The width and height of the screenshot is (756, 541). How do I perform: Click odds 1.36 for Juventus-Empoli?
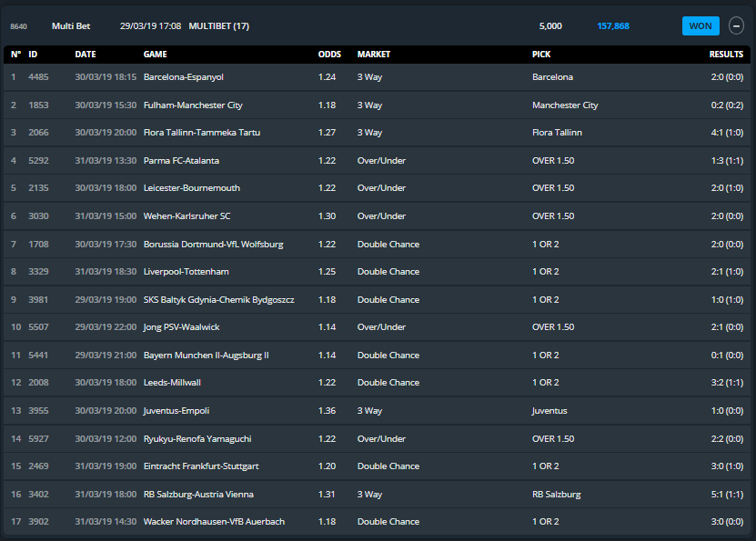point(327,410)
